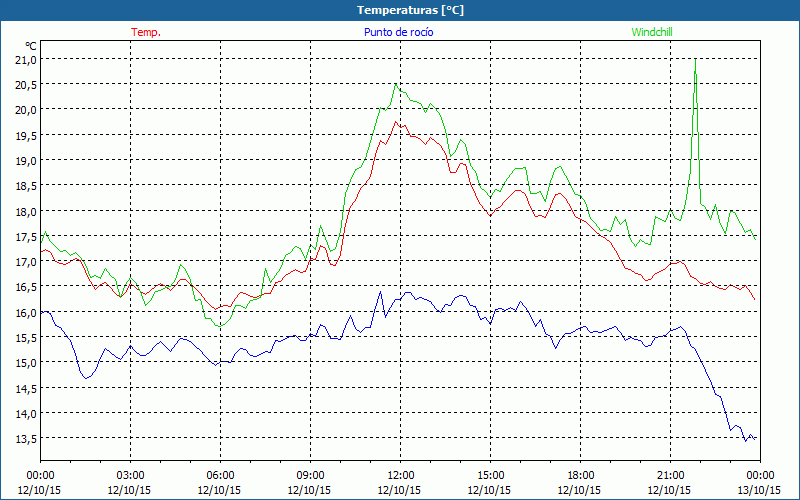Select the green Windchill legend label
The width and height of the screenshot is (800, 500).
[x=652, y=32]
